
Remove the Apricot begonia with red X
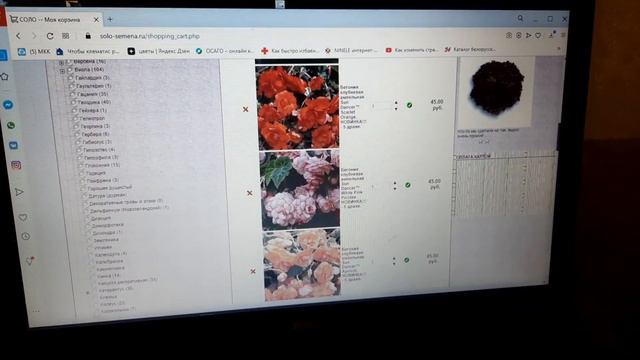tap(253, 271)
